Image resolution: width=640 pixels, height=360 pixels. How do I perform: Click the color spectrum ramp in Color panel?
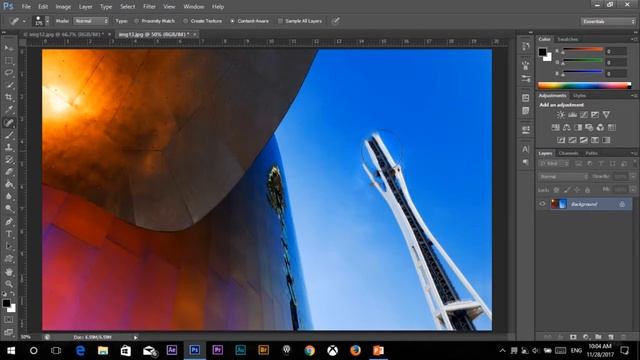[x=584, y=85]
